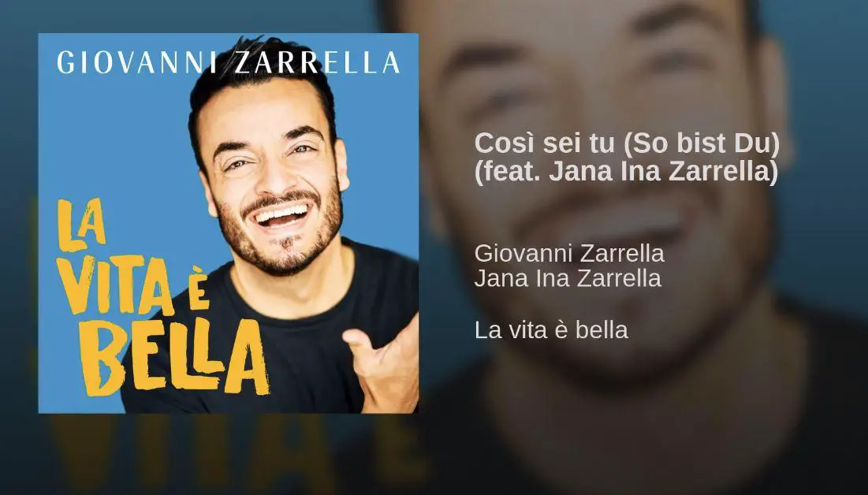
Task: Click the blue cover background beside the face
Action: tap(121, 139)
